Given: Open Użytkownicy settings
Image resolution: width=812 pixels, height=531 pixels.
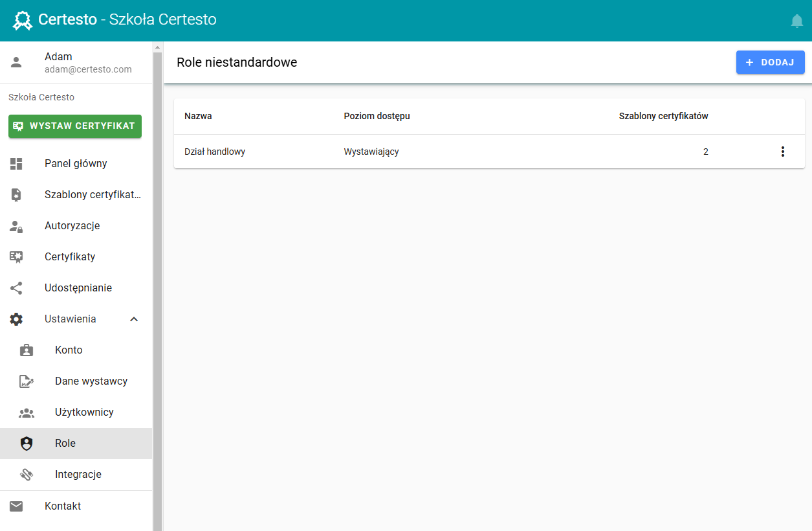Looking at the screenshot, I should point(76,412).
